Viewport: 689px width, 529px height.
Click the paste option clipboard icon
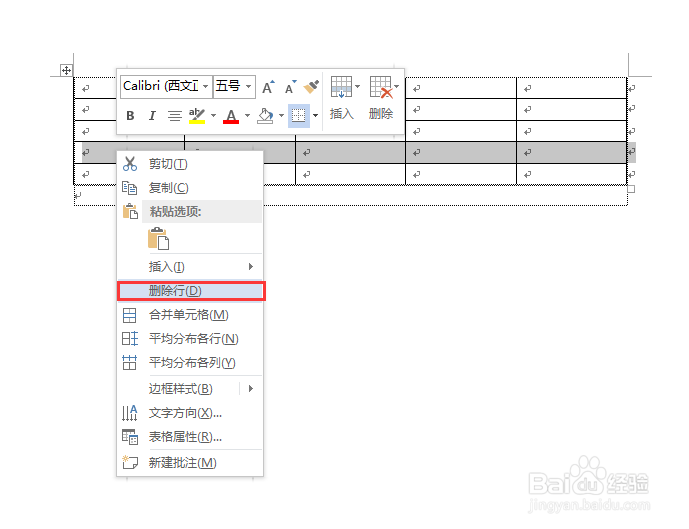click(158, 239)
